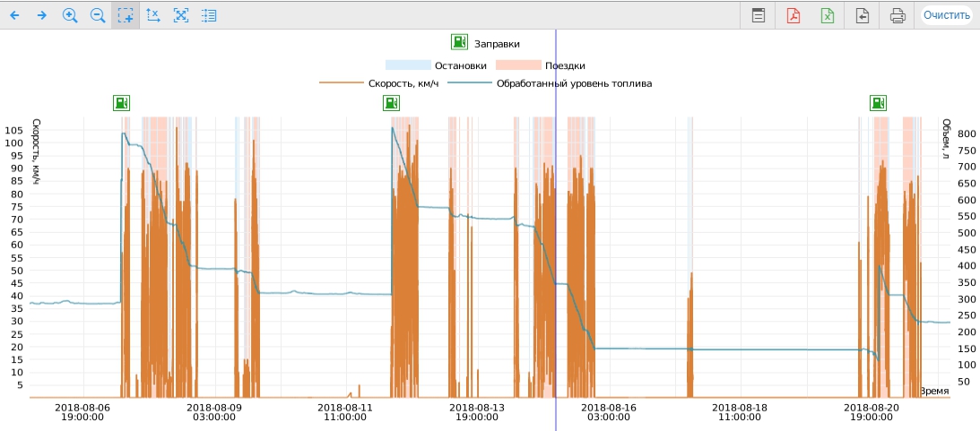Image resolution: width=980 pixels, height=431 pixels.
Task: Toggle Обработанный уровень топлива legend entry
Action: pyautogui.click(x=550, y=83)
